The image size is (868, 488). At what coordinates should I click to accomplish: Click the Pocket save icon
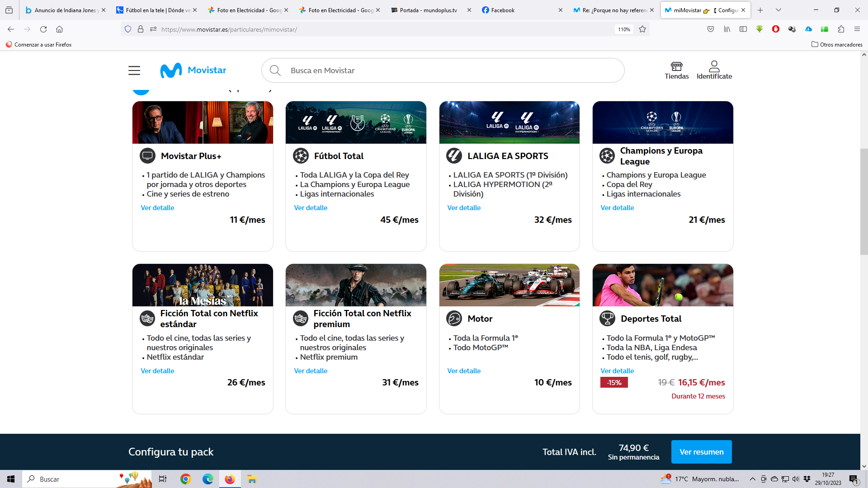(x=711, y=29)
